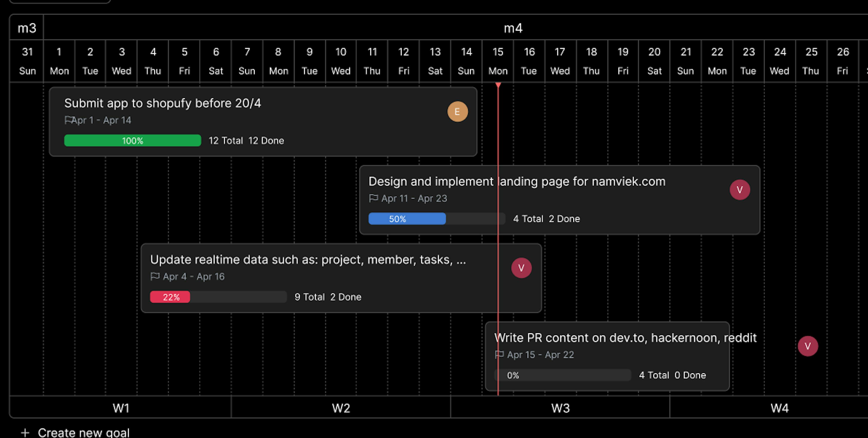Click the m3 month header
868x438 pixels.
pos(26,27)
